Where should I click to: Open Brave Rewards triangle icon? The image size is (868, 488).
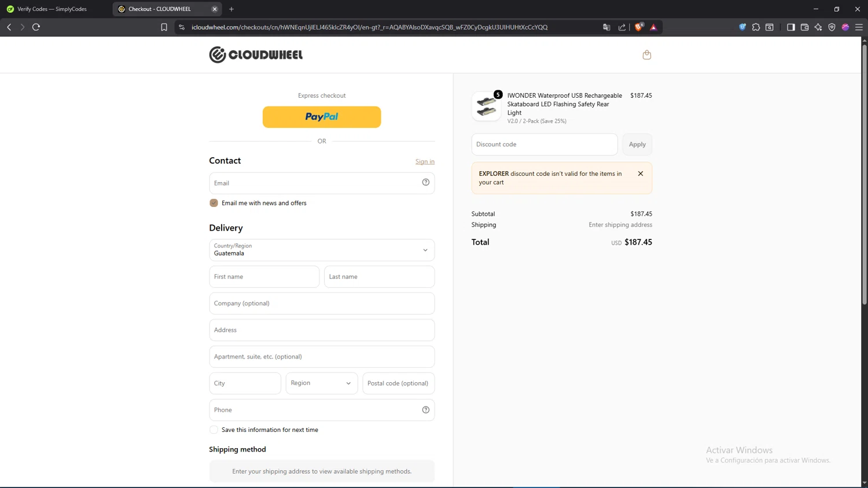[654, 27]
